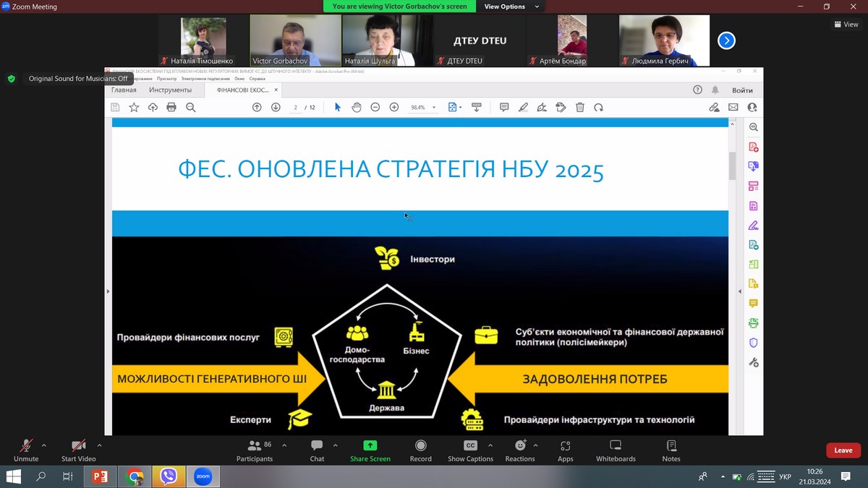
Task: Open the Zoom Participants panel
Action: (x=255, y=450)
